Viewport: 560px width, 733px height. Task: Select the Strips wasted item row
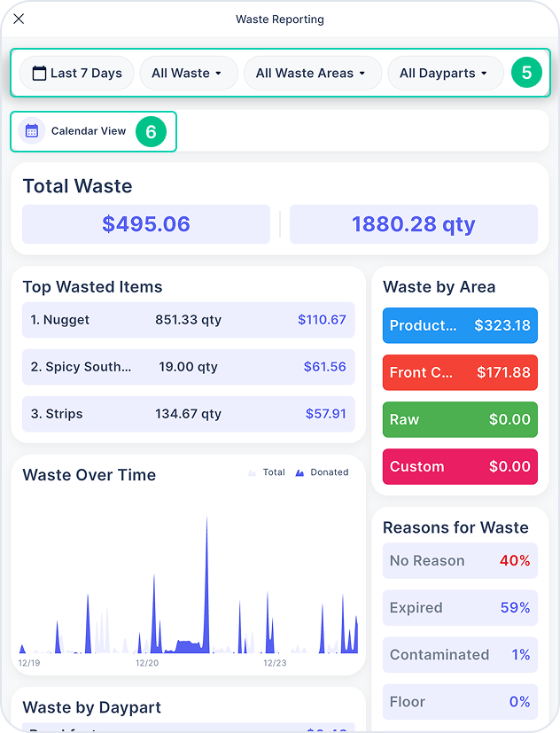click(189, 414)
